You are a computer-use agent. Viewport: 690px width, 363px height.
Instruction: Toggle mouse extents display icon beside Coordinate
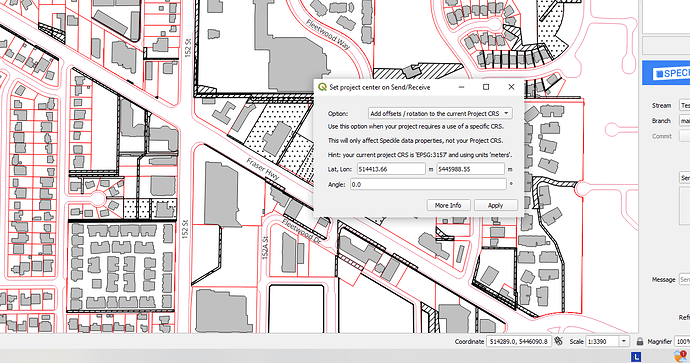point(559,341)
